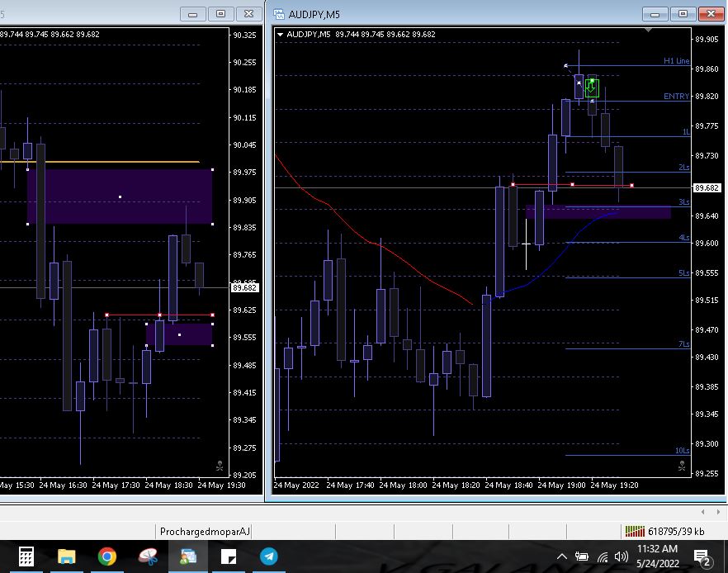Click the AUDJPY,M5 window title icon
Image resolution: width=728 pixels, height=573 pixels.
279,14
